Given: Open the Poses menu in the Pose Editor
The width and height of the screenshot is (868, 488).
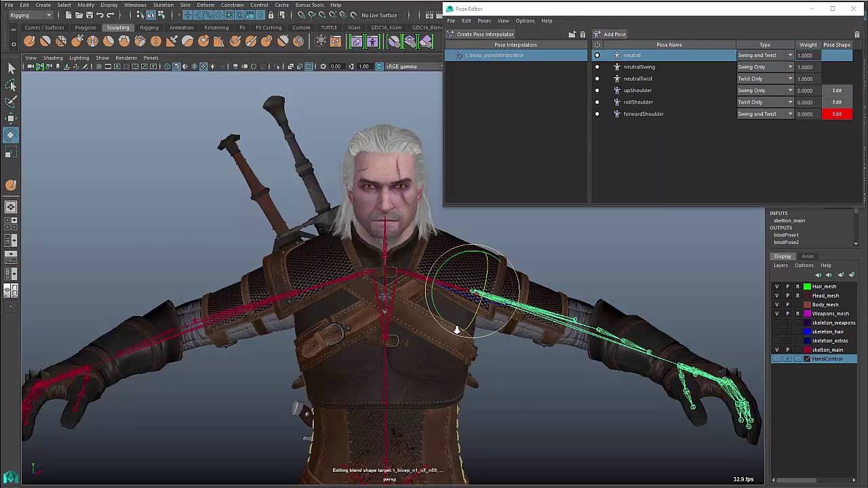Looking at the screenshot, I should (484, 20).
